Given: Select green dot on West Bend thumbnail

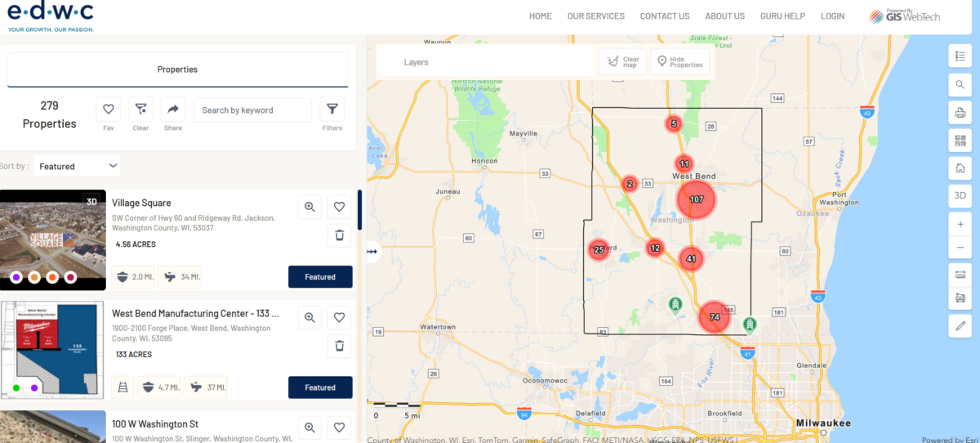Looking at the screenshot, I should pyautogui.click(x=16, y=387).
